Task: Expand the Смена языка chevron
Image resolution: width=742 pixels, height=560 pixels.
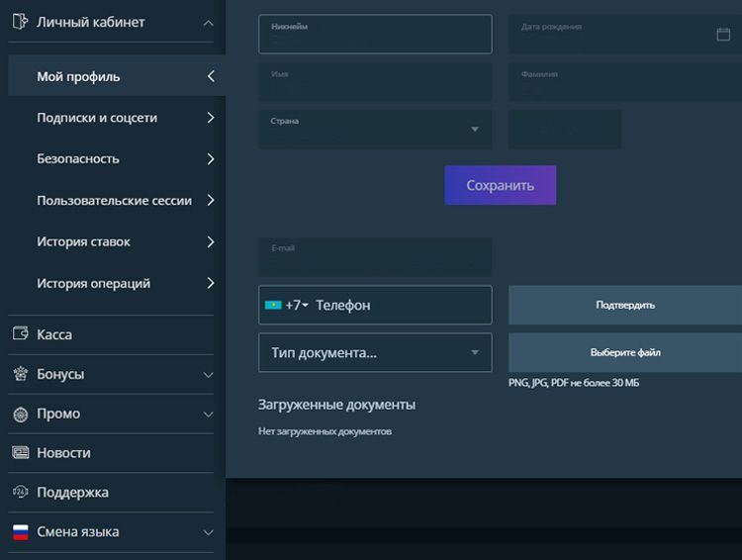Action: click(x=208, y=531)
